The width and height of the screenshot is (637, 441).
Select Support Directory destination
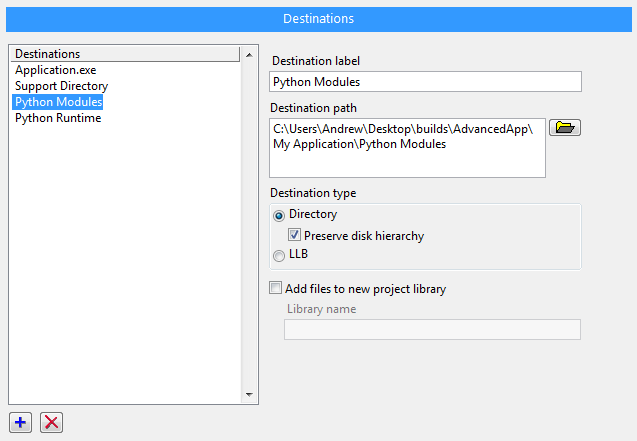(x=61, y=86)
